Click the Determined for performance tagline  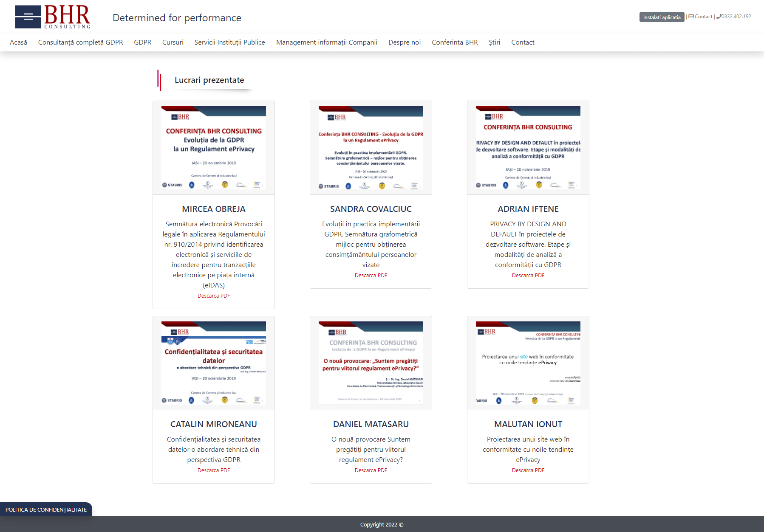(177, 18)
